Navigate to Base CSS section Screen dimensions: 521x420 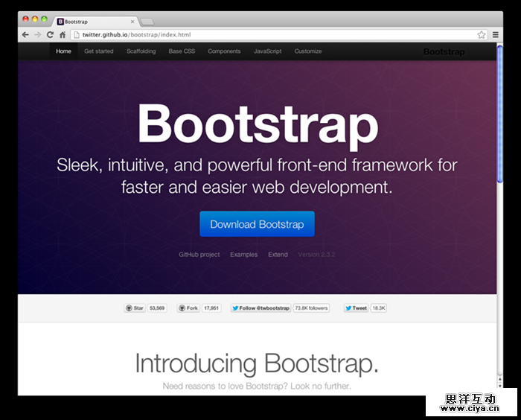pos(182,51)
